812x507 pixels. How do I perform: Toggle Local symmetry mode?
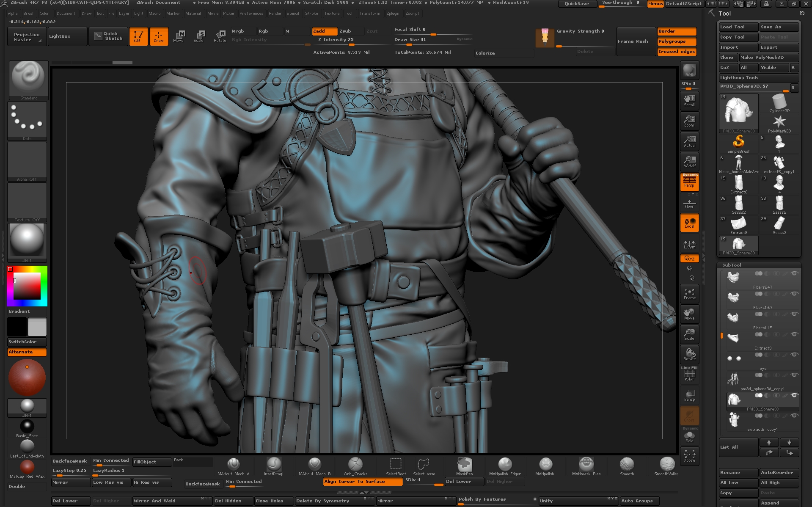tap(689, 223)
